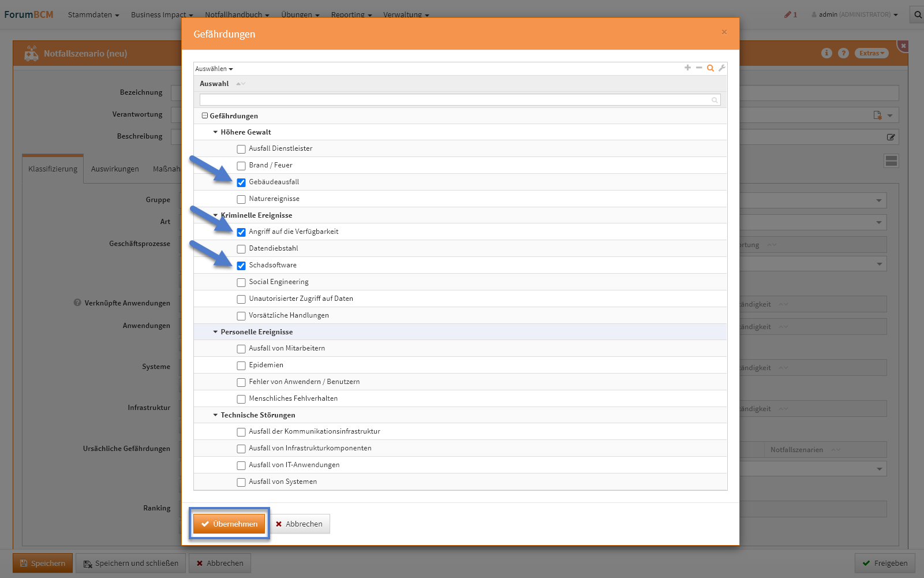Open the admin user dropdown in the top bar
The height and width of the screenshot is (578, 924).
855,14
